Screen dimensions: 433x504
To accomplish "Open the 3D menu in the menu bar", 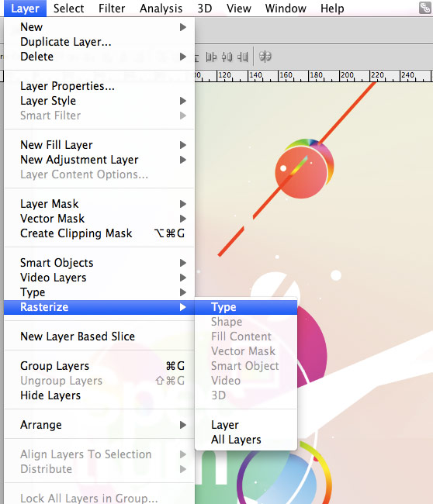I will tap(205, 9).
